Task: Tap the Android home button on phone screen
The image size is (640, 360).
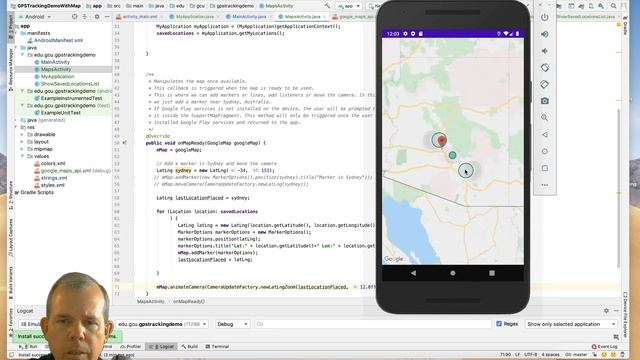Action: (453, 273)
